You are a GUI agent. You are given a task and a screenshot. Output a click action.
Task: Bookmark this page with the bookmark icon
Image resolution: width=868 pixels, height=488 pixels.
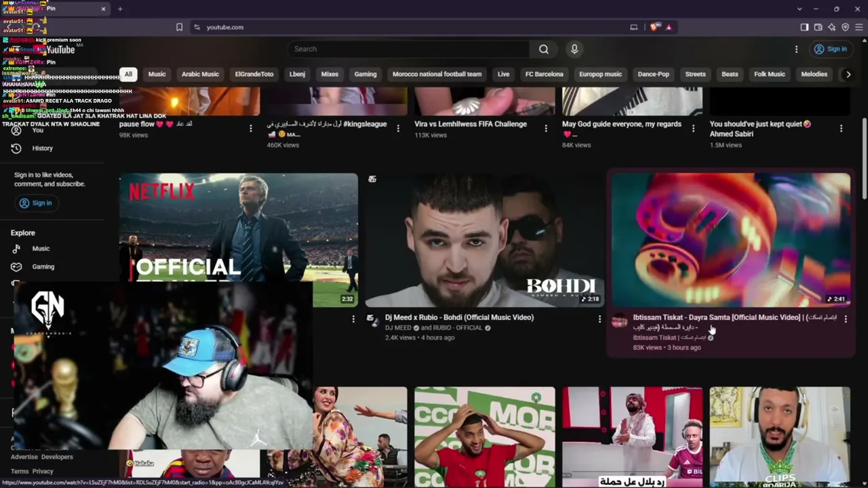(179, 27)
